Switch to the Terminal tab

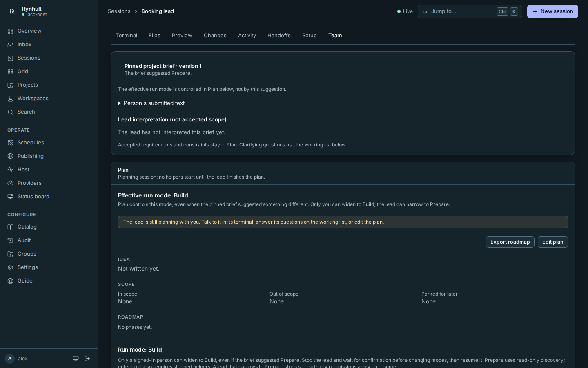click(x=127, y=36)
